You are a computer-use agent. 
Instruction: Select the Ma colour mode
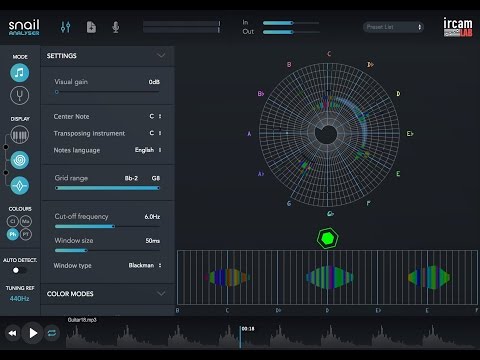point(26,221)
